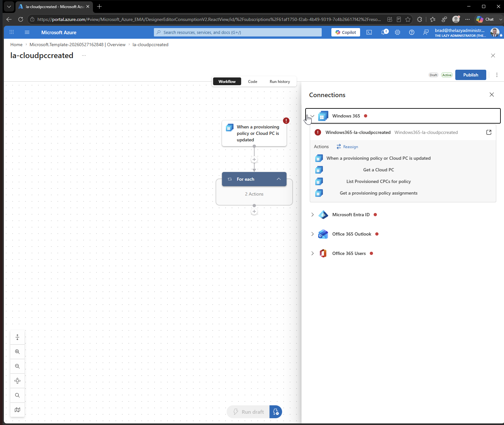Click the Windows365-la-cloudpccreated error icon
The image size is (504, 425).
pos(318,132)
